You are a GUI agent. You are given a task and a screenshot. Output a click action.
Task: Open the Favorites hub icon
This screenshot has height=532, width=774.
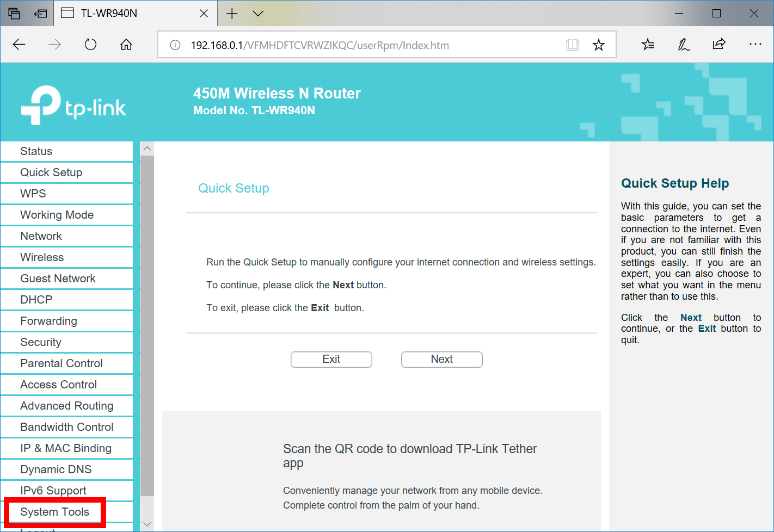[x=648, y=45]
